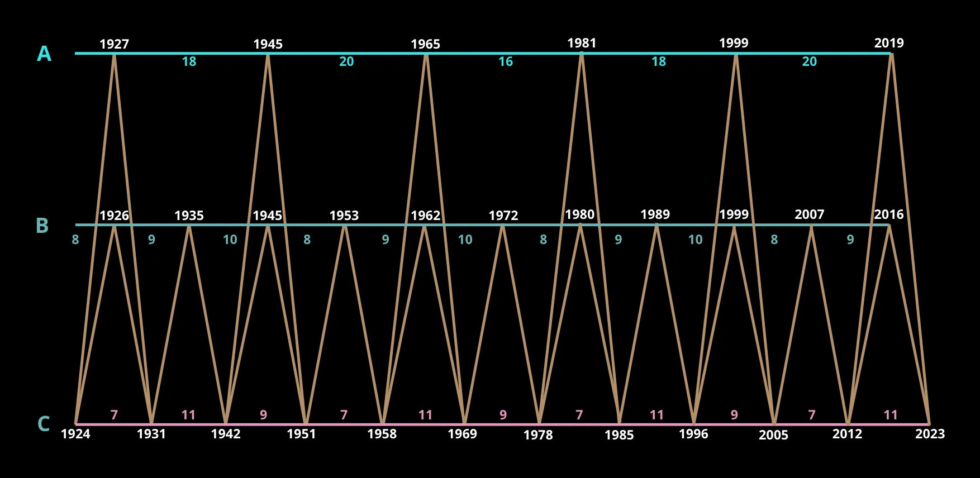Viewport: 980px width, 478px height.
Task: Choose the year 2023 on row C
Action: coord(930,434)
